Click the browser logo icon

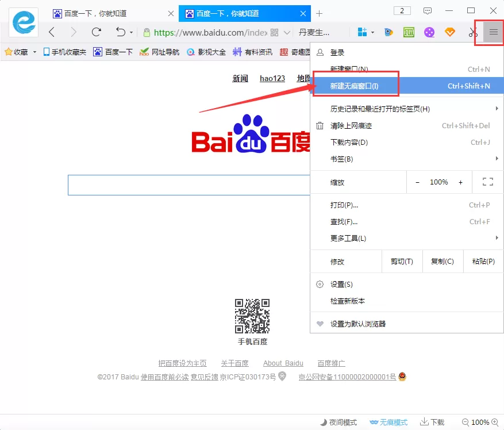point(24,22)
